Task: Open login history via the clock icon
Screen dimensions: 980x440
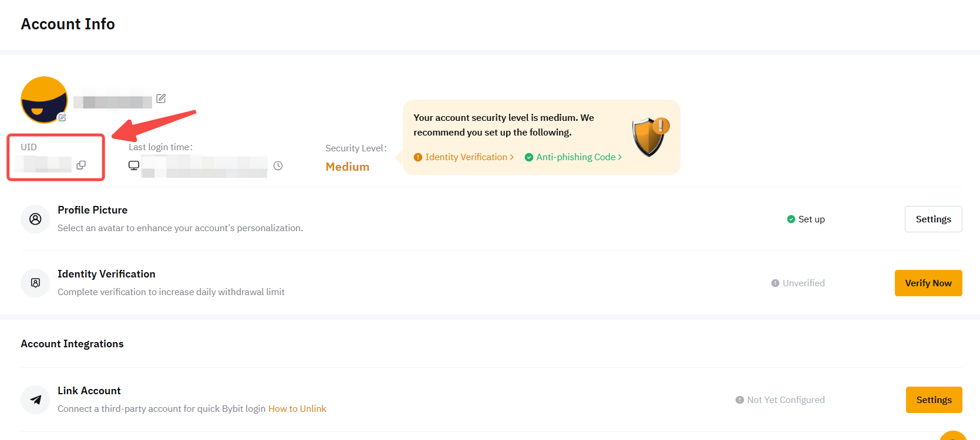Action: pyautogui.click(x=278, y=166)
